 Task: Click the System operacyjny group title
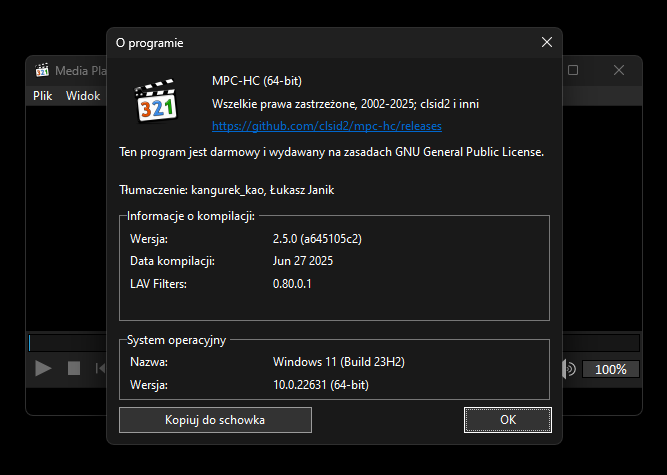[177, 340]
